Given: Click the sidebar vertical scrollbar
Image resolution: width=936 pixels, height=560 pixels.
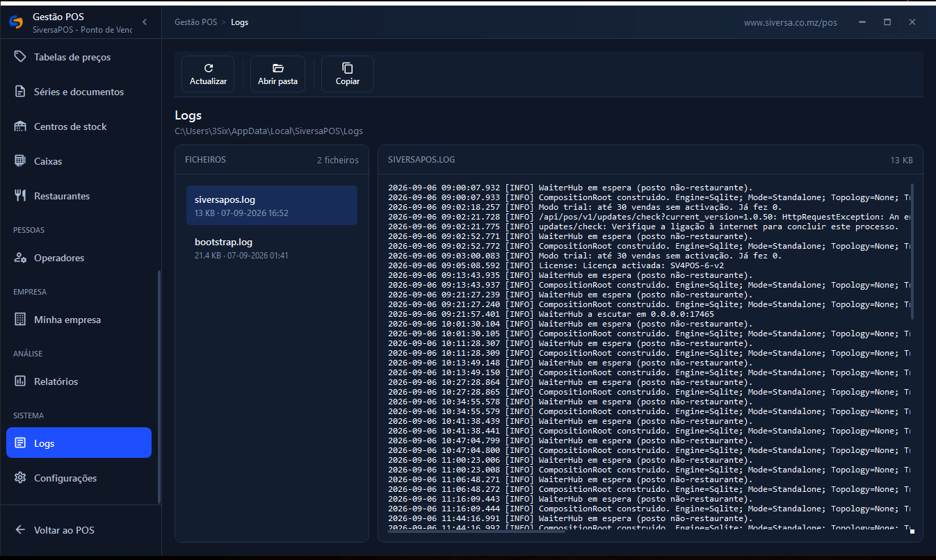Looking at the screenshot, I should click(159, 386).
